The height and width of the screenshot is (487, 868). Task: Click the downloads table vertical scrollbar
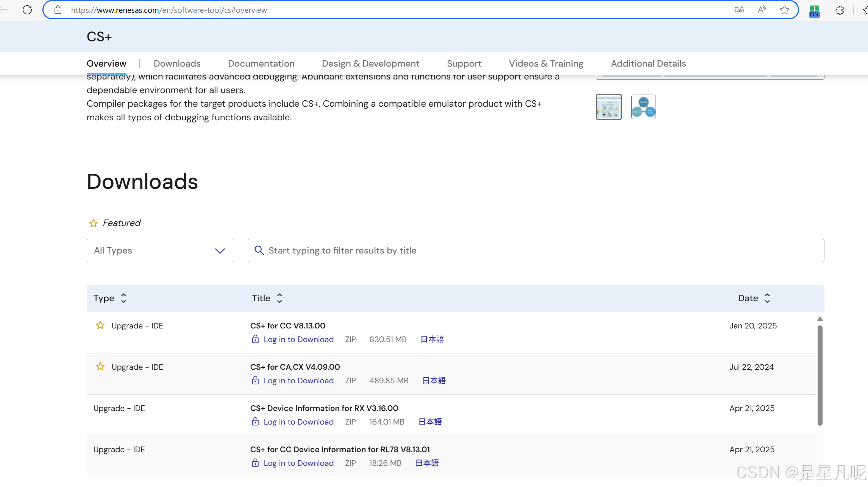pyautogui.click(x=820, y=375)
